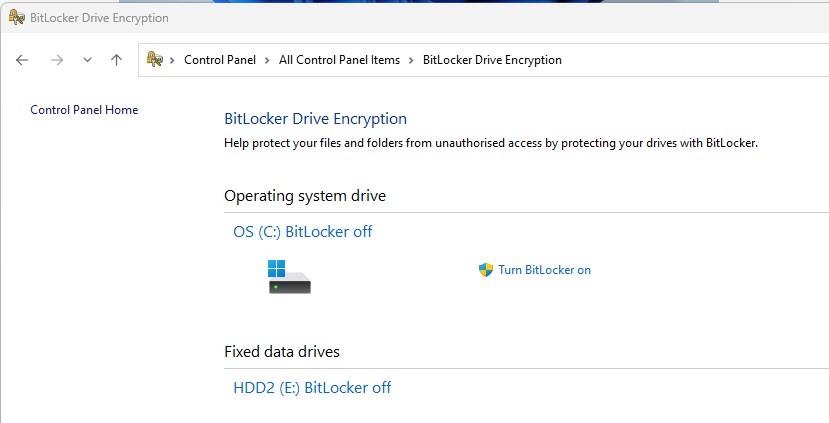
Task: Click the OS drive icon
Action: pyautogui.click(x=289, y=276)
